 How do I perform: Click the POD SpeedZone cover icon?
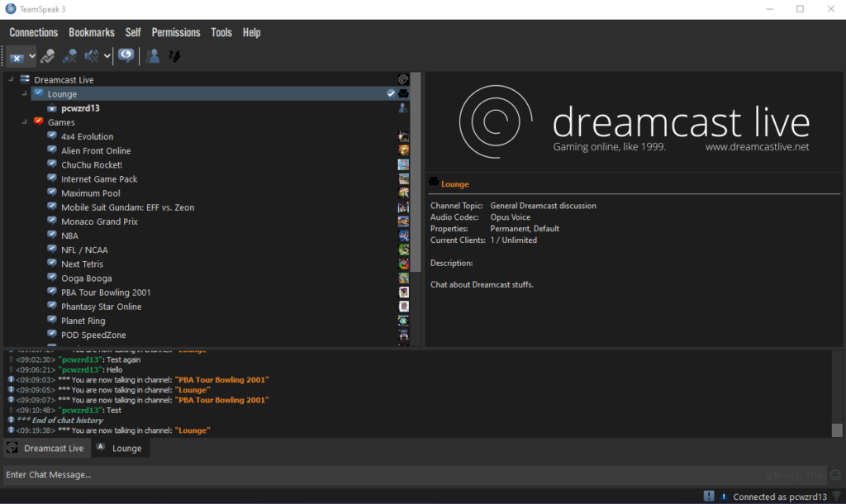tap(403, 335)
